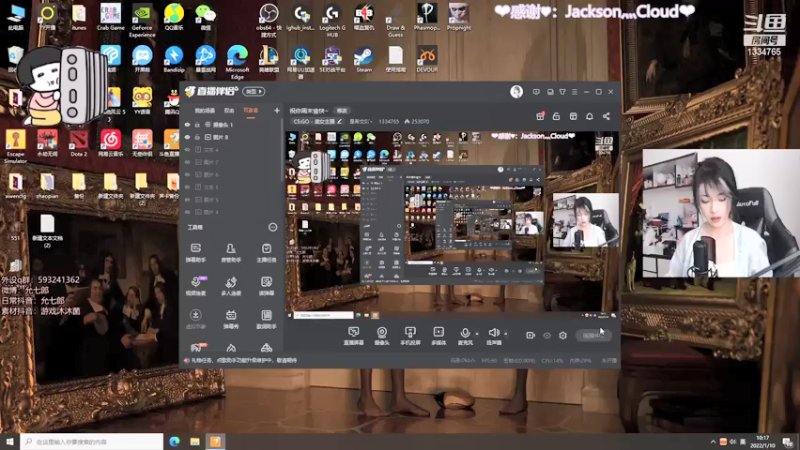Open the display quality dropdown near room number
Screen dimensions: 800x450
pos(360,121)
